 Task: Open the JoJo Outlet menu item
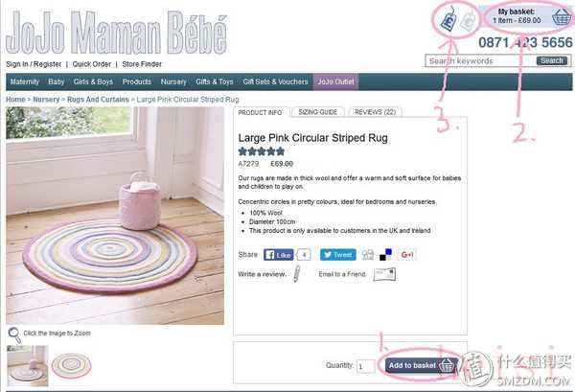(x=335, y=81)
